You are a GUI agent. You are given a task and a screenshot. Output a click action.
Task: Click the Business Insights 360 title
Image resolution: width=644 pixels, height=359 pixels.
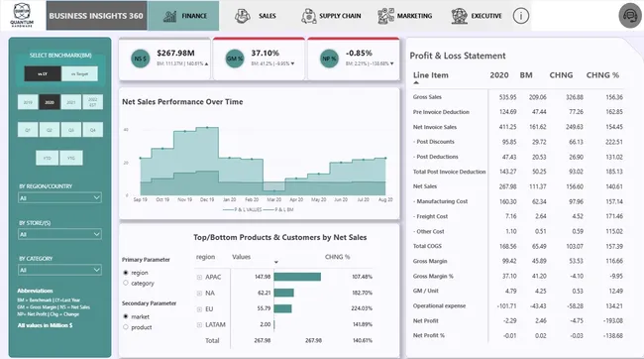96,16
